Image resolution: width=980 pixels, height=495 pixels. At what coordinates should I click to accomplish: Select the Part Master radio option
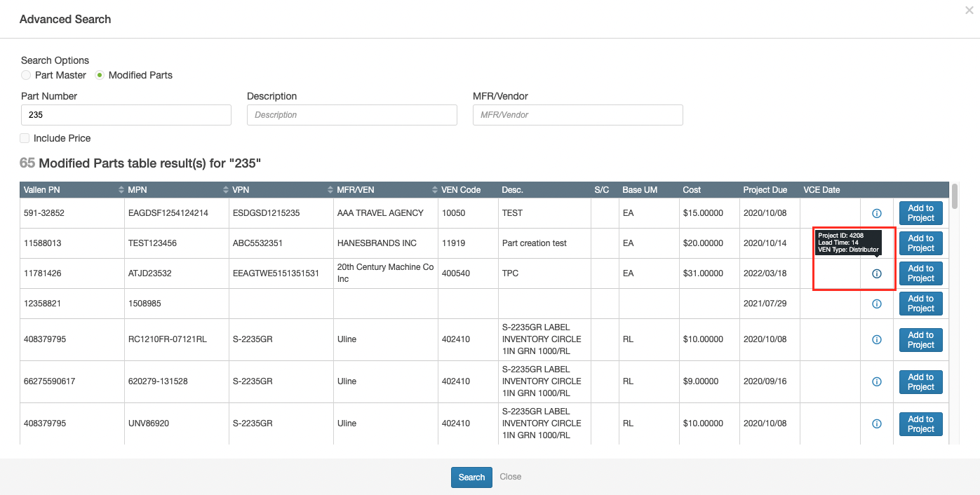click(x=26, y=75)
